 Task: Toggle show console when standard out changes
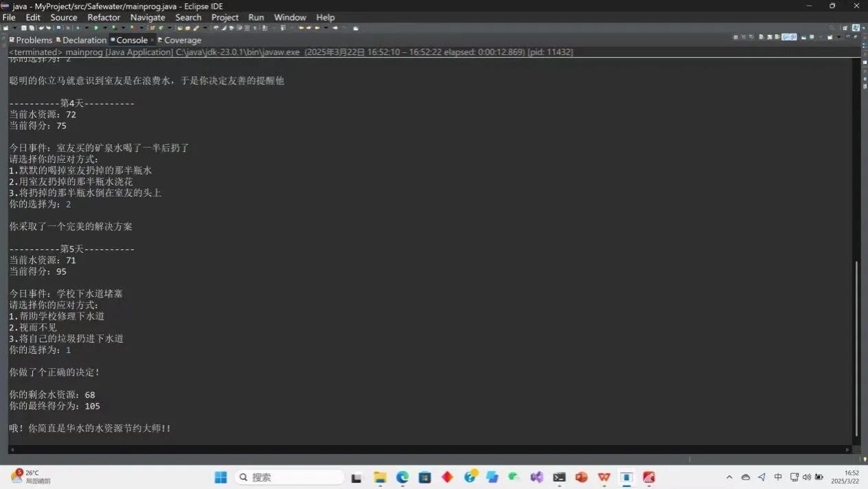tap(786, 37)
